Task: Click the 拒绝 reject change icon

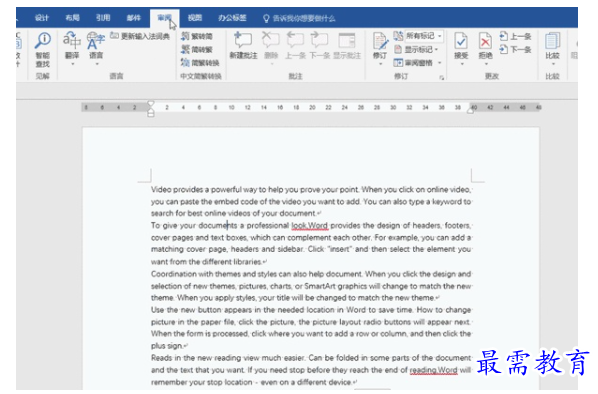Action: [x=485, y=41]
